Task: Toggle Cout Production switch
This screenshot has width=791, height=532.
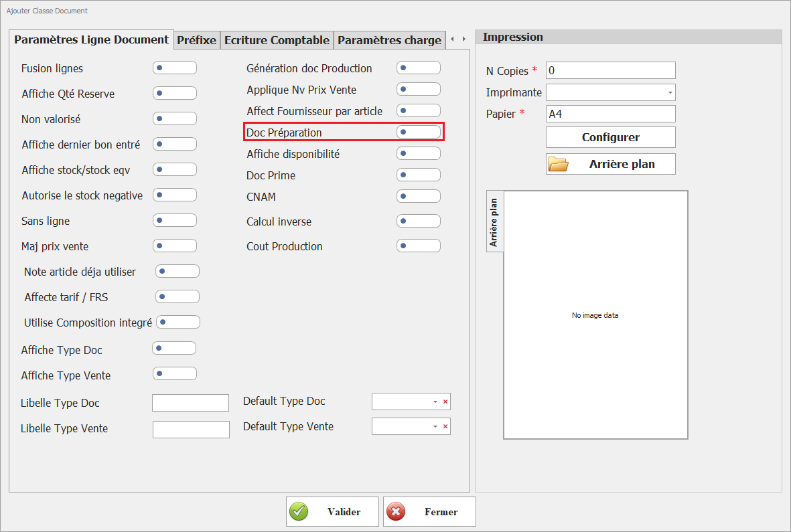Action: (418, 246)
